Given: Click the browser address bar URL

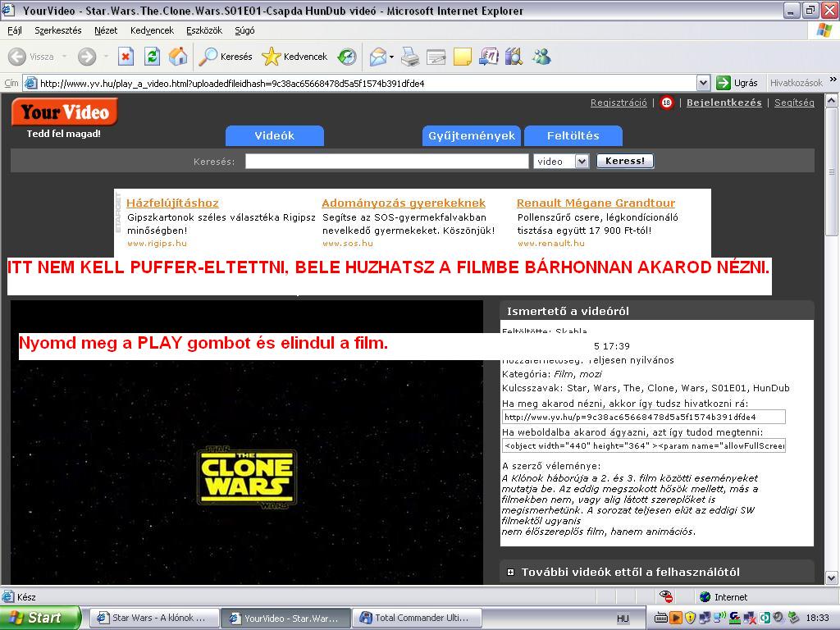Looking at the screenshot, I should tap(359, 83).
